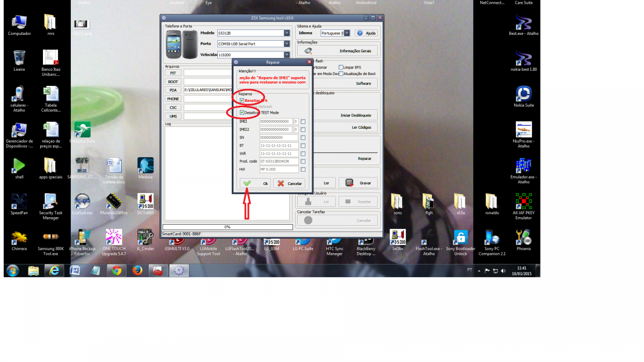644x362 pixels.
Task: Open Internet Explorer from taskbar
Action: tap(54, 270)
